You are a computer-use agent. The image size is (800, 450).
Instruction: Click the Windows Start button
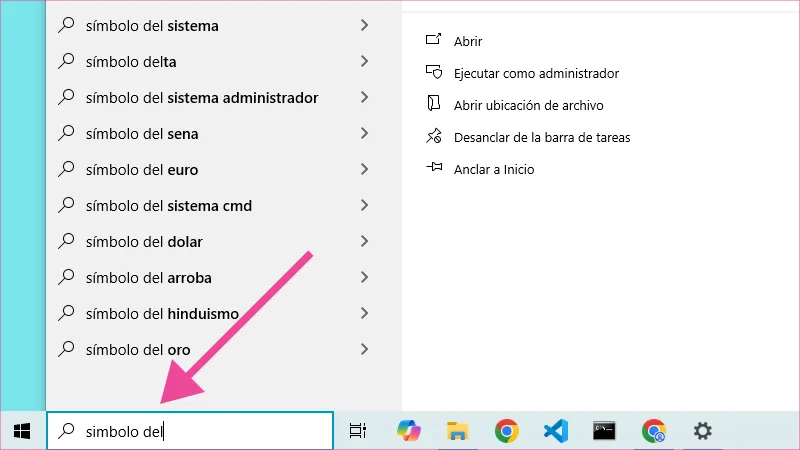point(22,431)
